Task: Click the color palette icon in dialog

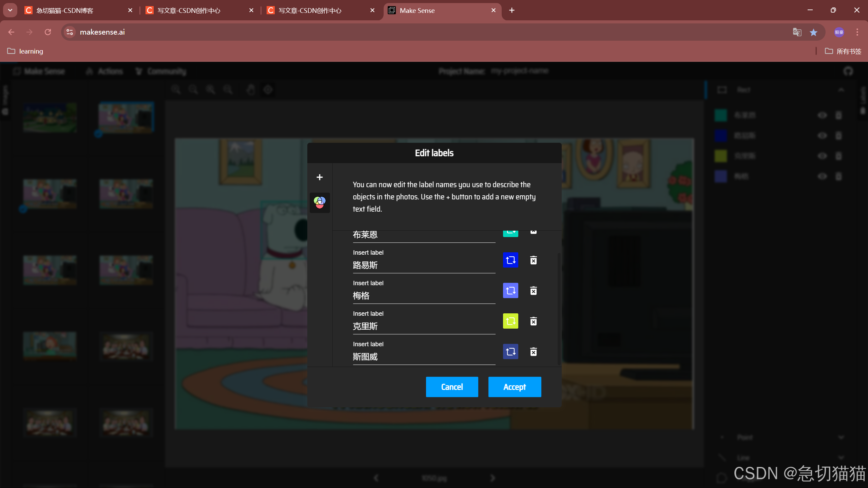Action: tap(319, 202)
